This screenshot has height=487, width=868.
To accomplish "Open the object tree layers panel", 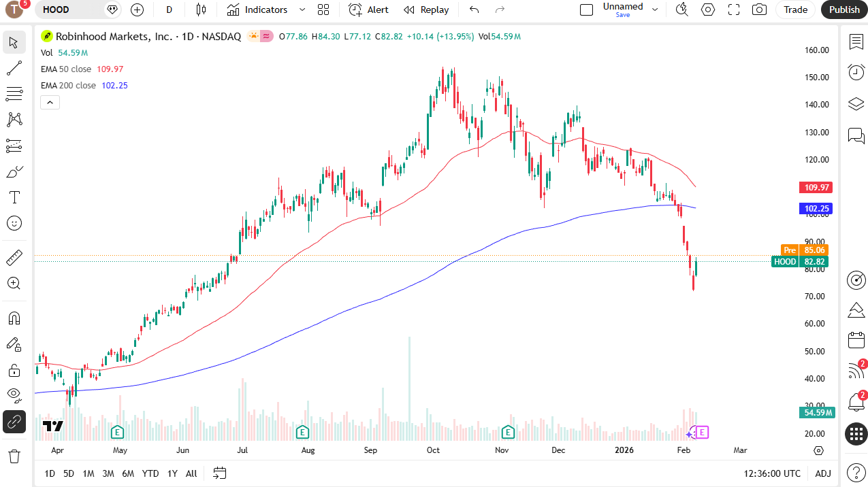I will [856, 104].
